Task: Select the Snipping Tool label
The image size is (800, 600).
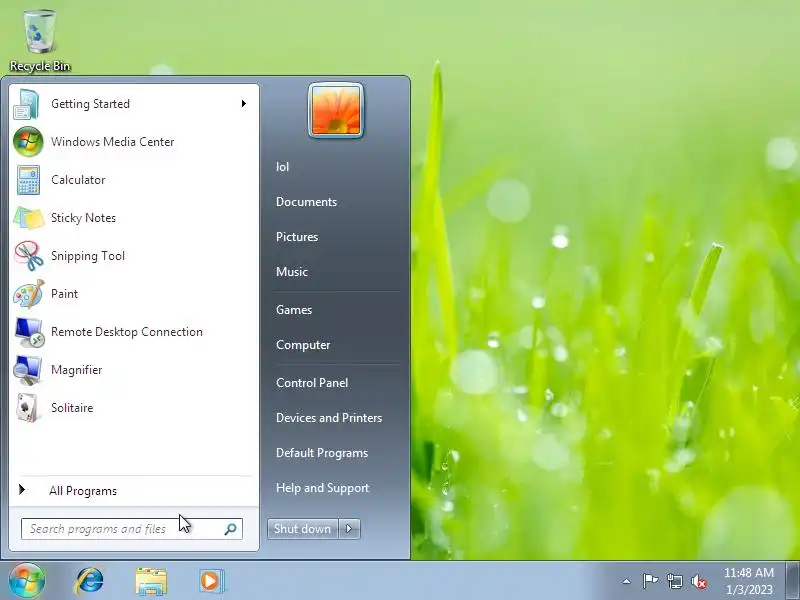Action: point(88,256)
